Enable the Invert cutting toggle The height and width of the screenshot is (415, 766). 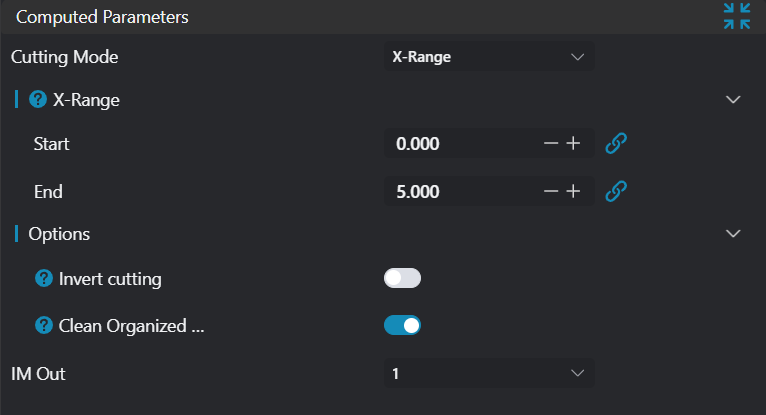coord(402,278)
